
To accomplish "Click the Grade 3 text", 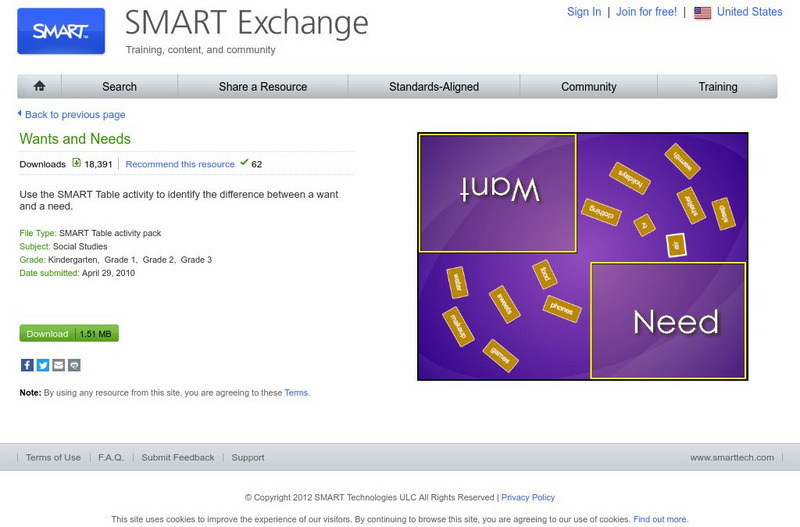I will click(x=196, y=260).
